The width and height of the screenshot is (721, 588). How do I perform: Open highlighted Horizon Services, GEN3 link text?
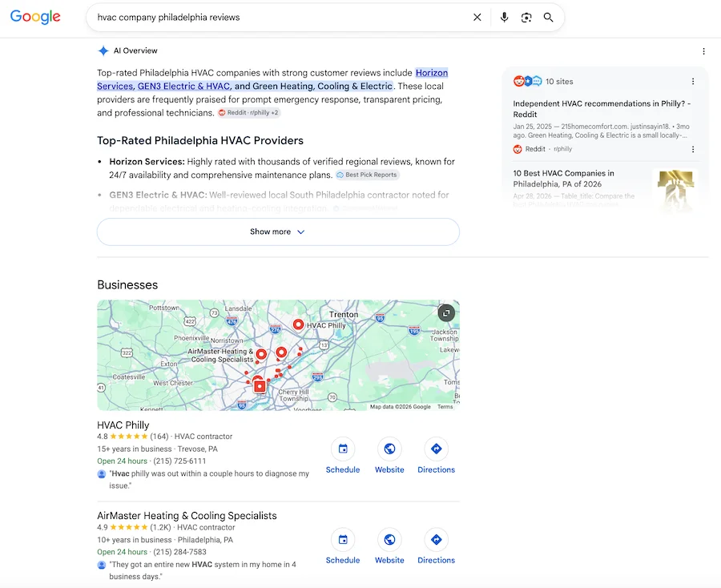[x=272, y=79]
